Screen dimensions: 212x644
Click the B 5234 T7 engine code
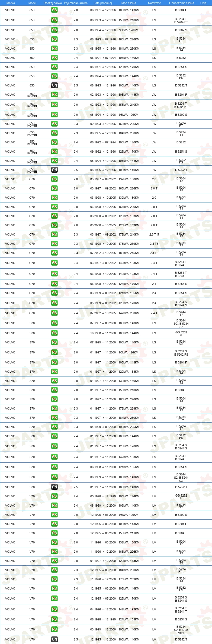(181, 427)
